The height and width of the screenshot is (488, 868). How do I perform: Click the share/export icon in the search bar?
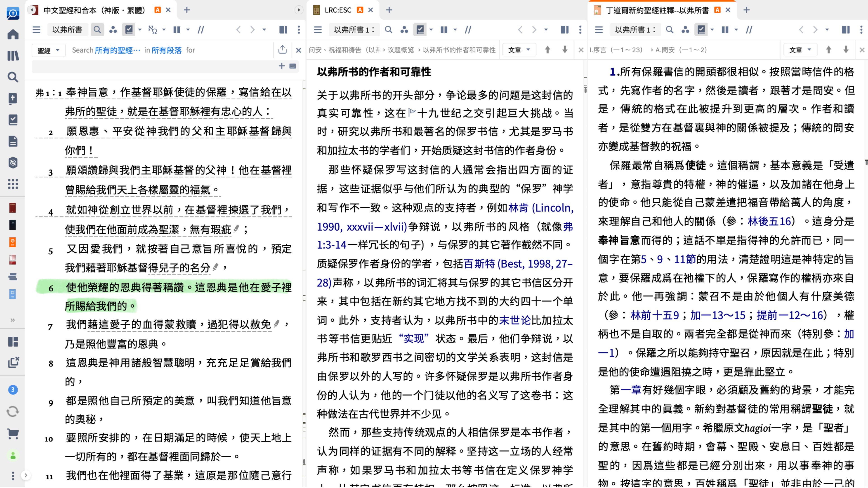point(282,50)
